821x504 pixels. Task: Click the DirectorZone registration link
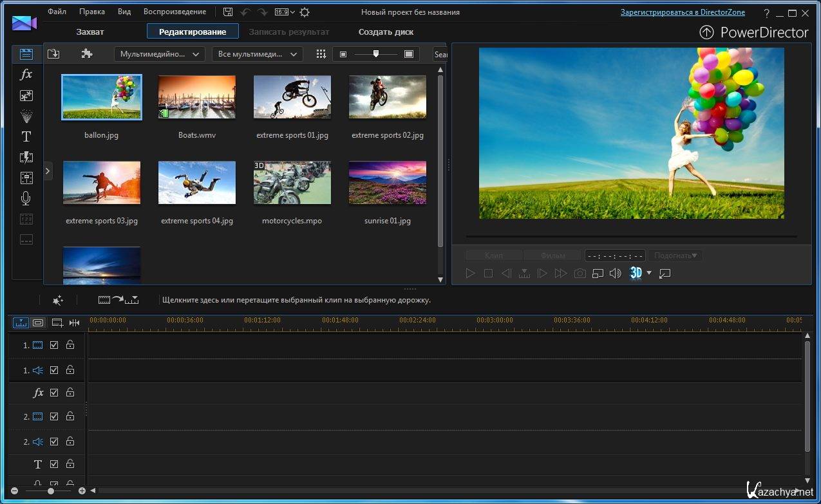click(683, 12)
